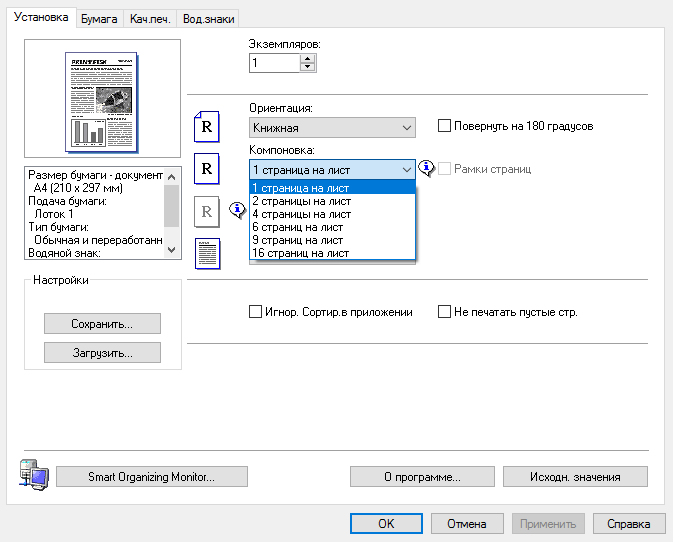The width and height of the screenshot is (673, 542).
Task: Click the Сохранить... settings button
Action: coord(102,324)
